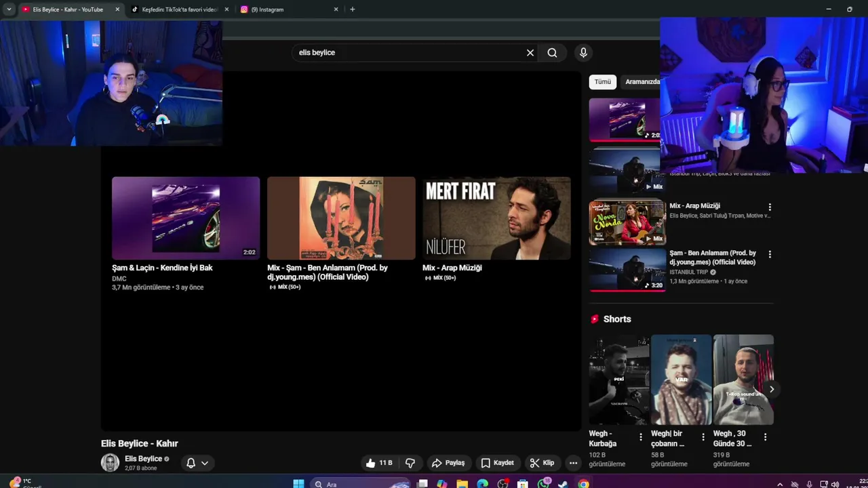The height and width of the screenshot is (488, 868).
Task: Close the Instagram browser tab
Action: 336,9
